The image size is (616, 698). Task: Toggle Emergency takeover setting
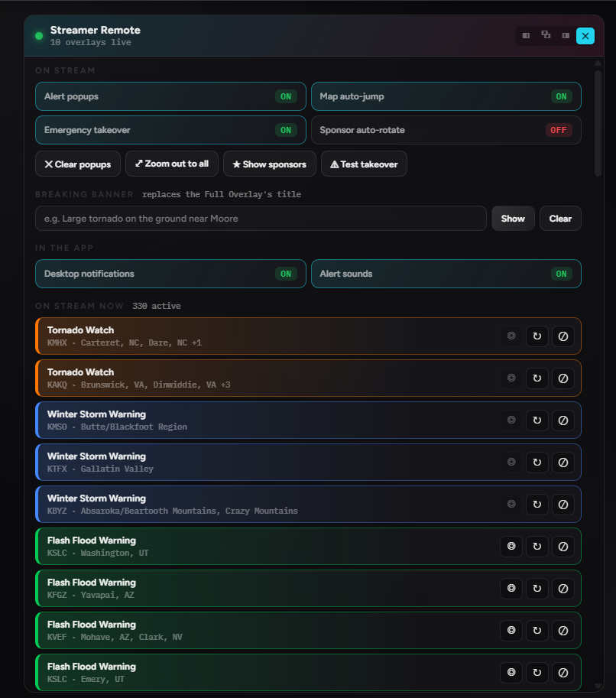(170, 130)
